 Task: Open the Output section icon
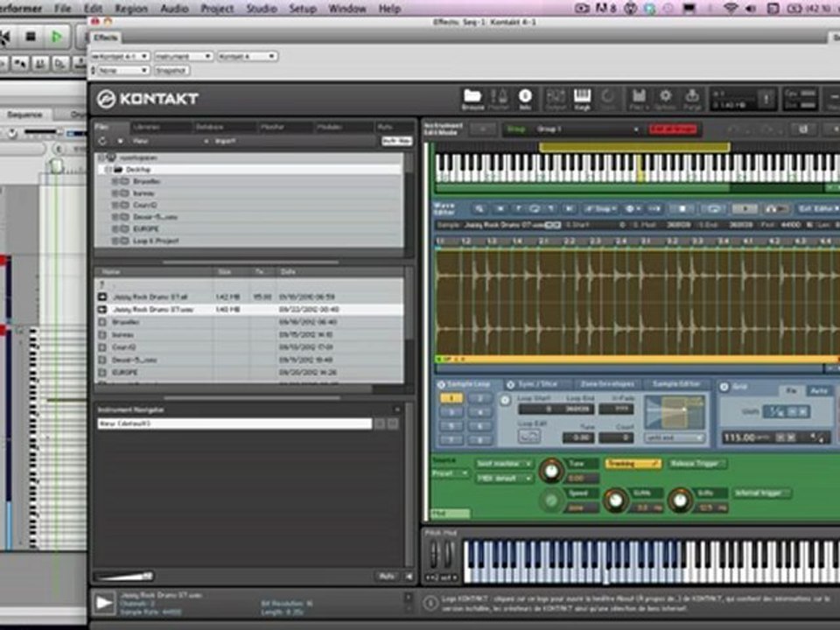(x=556, y=99)
